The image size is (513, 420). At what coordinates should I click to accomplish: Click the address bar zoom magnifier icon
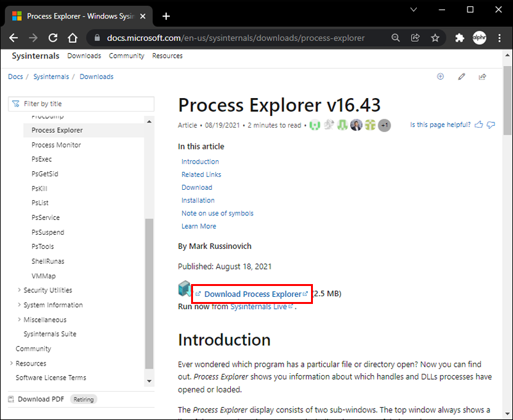[x=396, y=38]
